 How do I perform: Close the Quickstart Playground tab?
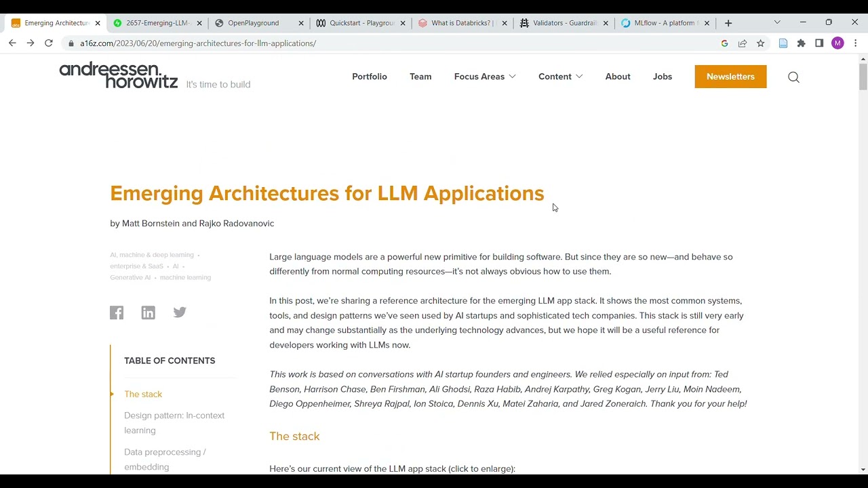tap(403, 23)
